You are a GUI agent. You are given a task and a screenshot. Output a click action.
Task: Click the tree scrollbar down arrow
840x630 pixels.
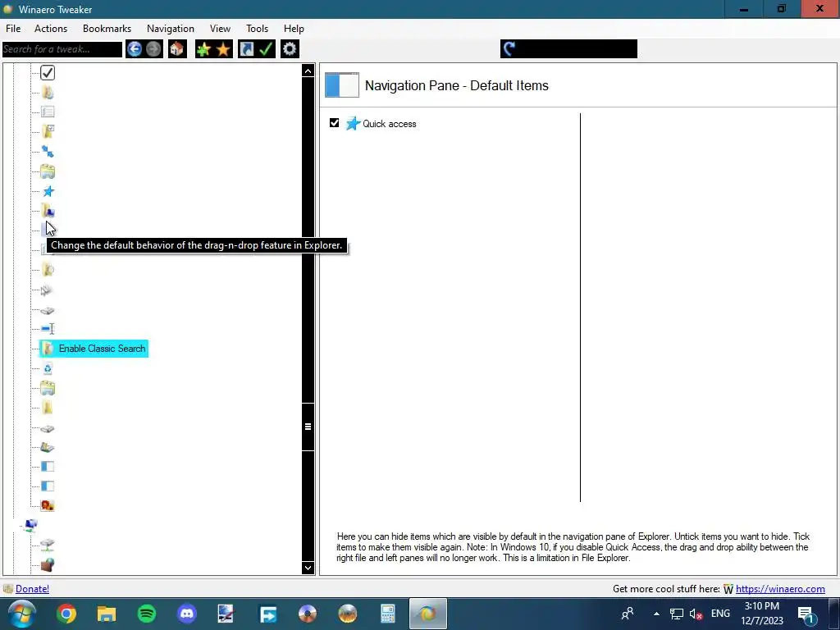pos(308,568)
